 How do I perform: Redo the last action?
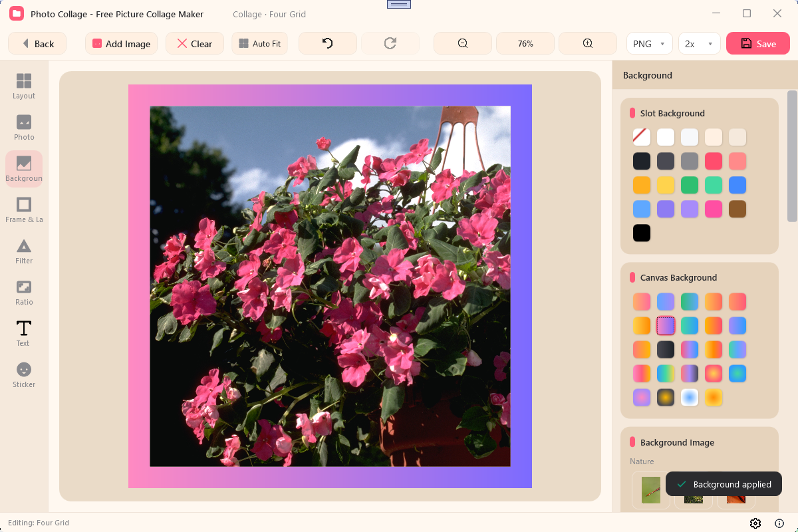pos(390,43)
